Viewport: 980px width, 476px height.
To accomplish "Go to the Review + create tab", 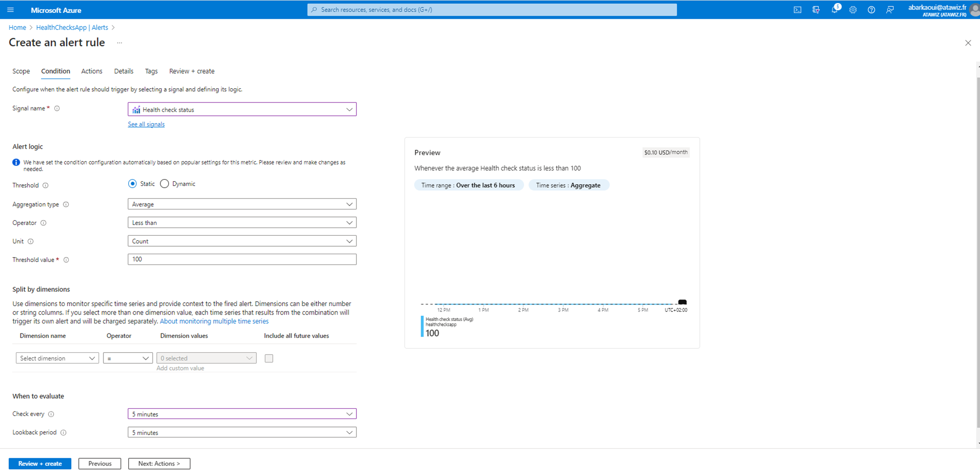I will (192, 71).
